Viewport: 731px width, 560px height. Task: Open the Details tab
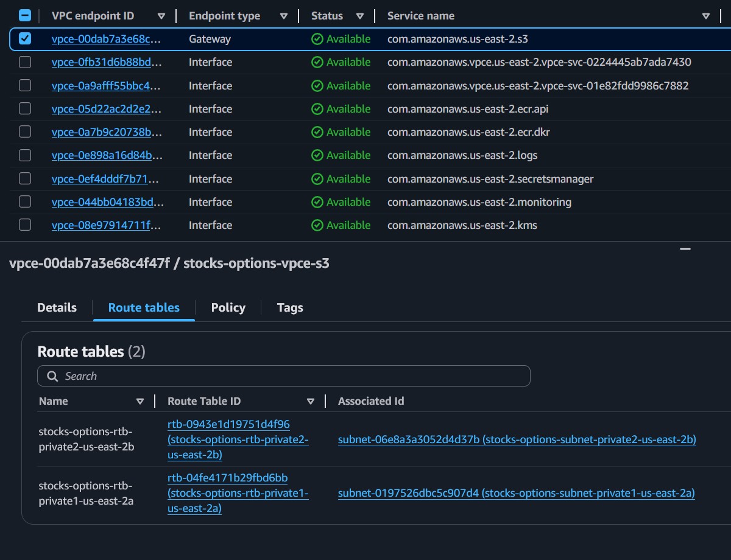[56, 307]
